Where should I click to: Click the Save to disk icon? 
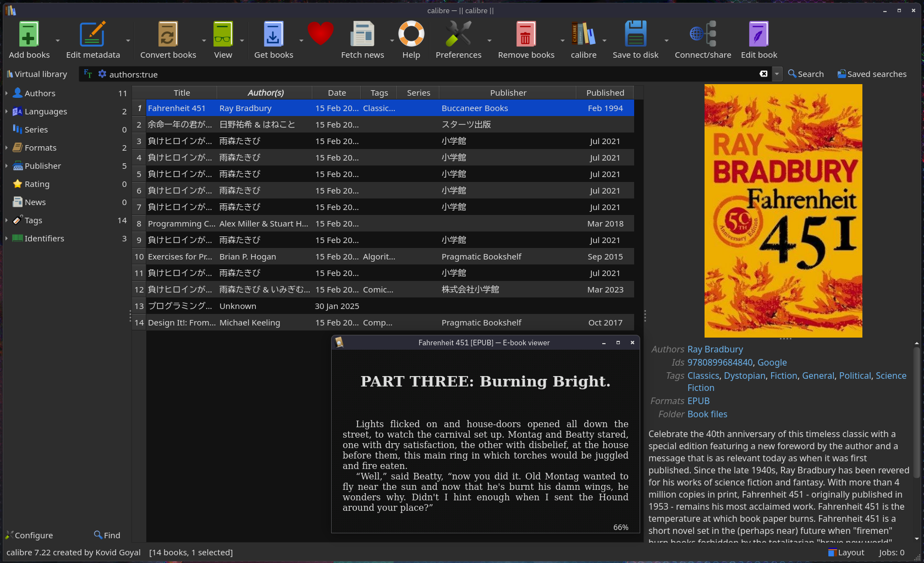(x=635, y=35)
